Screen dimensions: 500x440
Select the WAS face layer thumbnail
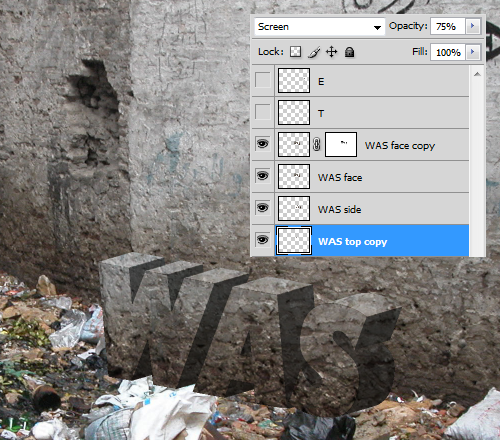tap(294, 176)
